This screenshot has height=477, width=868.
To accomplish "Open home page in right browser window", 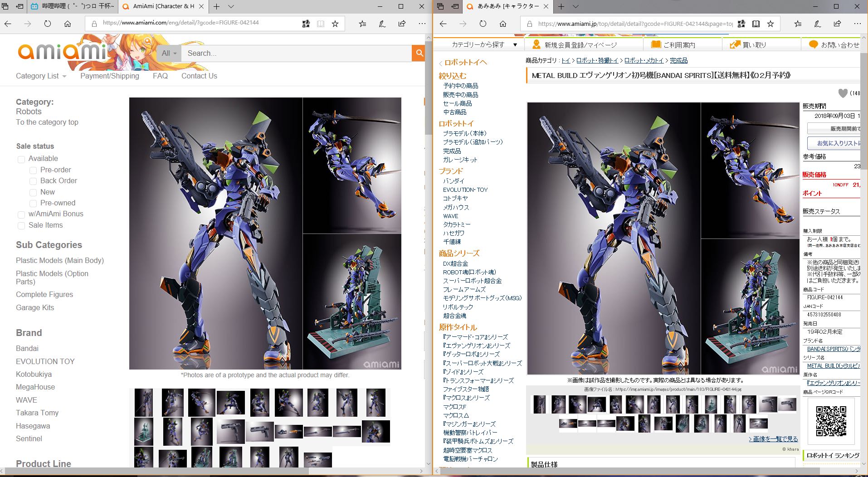I will click(503, 24).
